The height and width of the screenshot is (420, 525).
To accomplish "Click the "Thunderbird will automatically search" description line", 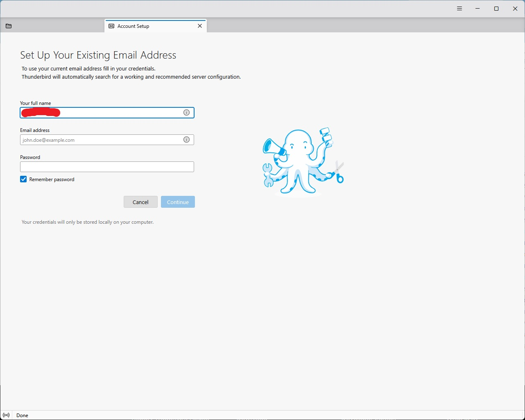I will [131, 77].
